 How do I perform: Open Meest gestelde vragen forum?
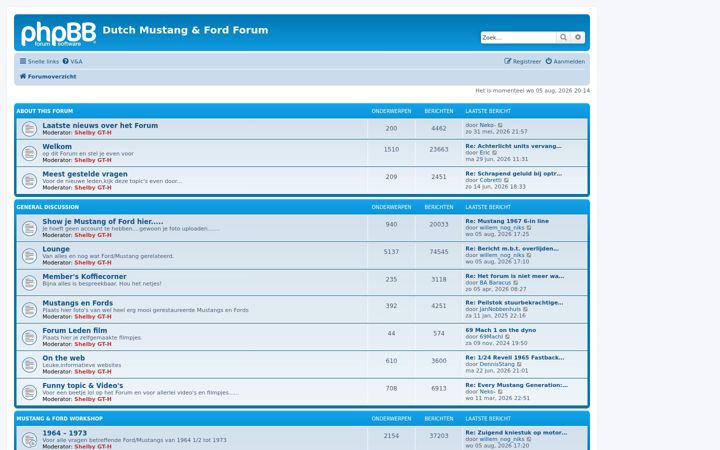[85, 174]
